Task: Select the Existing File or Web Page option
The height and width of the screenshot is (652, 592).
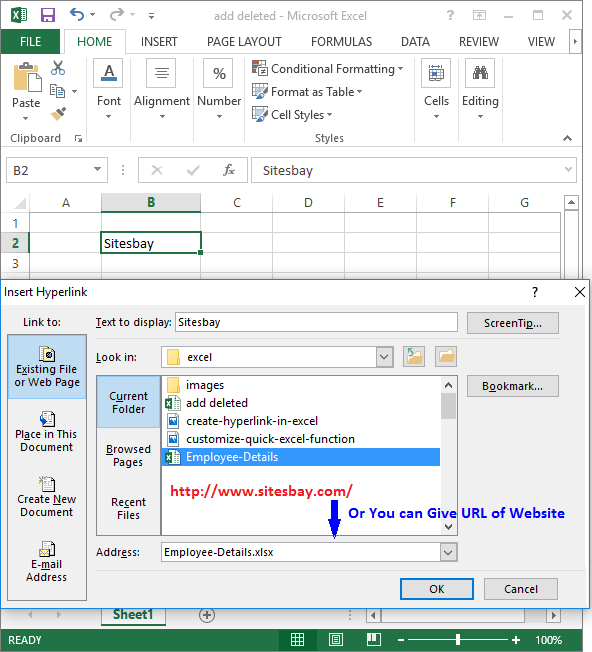Action: pyautogui.click(x=47, y=367)
